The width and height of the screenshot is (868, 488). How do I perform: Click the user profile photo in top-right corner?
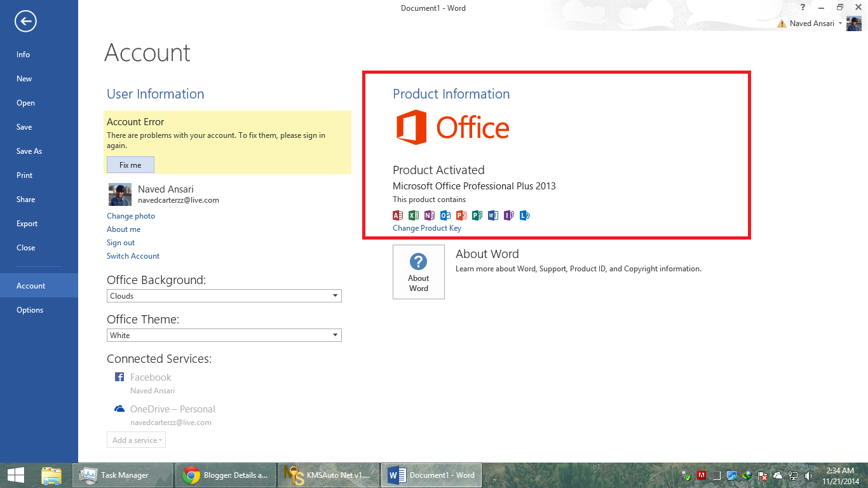tap(854, 24)
